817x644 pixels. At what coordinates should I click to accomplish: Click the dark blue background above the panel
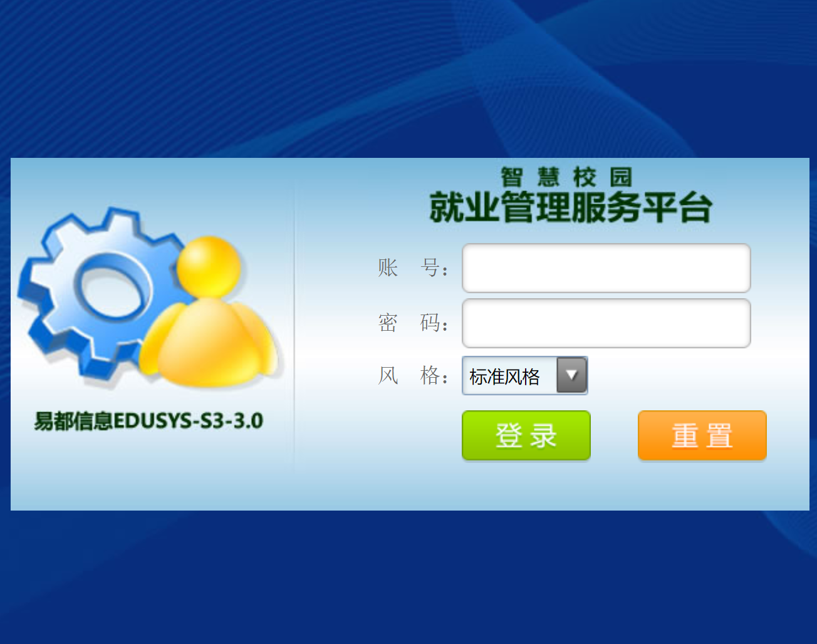pos(408,78)
